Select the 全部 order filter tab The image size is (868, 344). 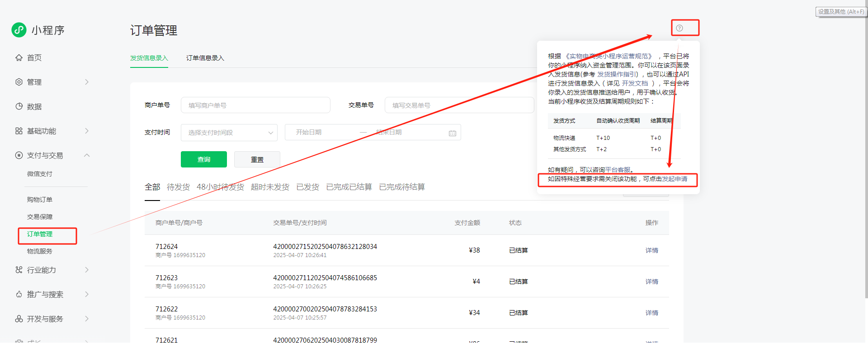tap(152, 187)
